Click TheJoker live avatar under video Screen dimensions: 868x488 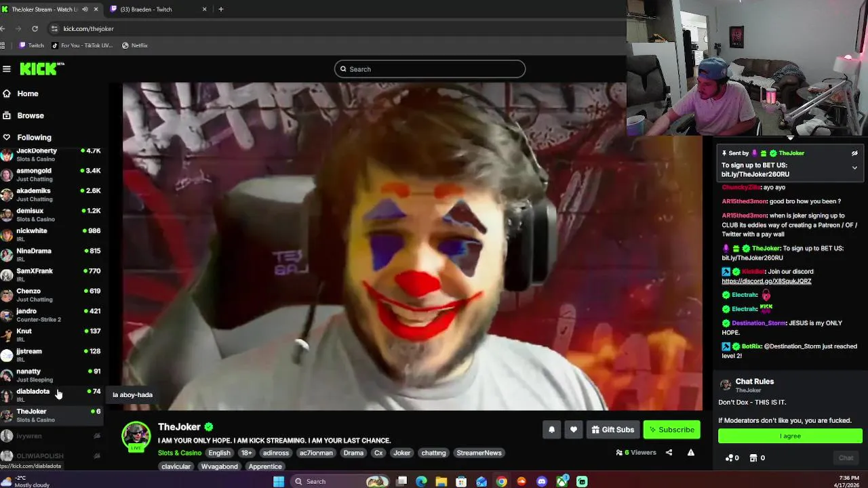[136, 437]
